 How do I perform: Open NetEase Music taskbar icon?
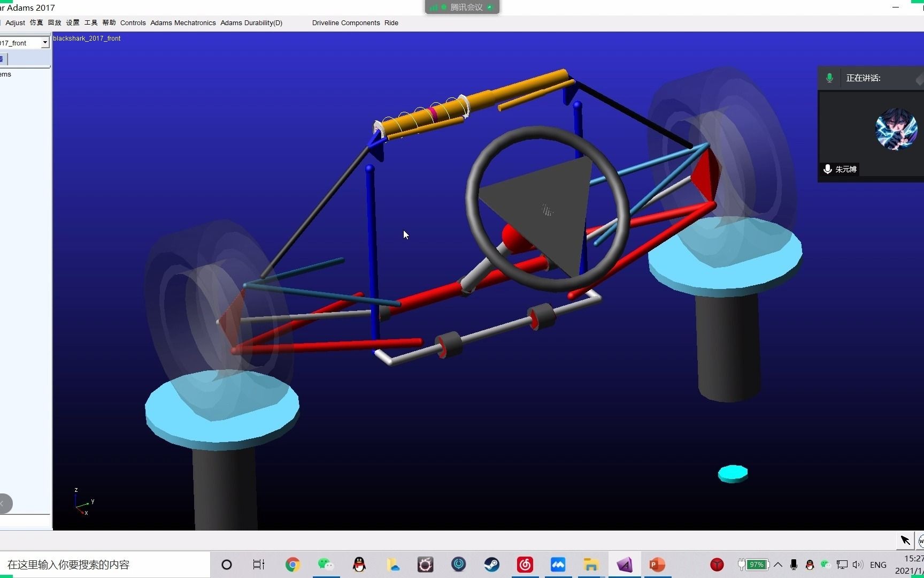[525, 565]
